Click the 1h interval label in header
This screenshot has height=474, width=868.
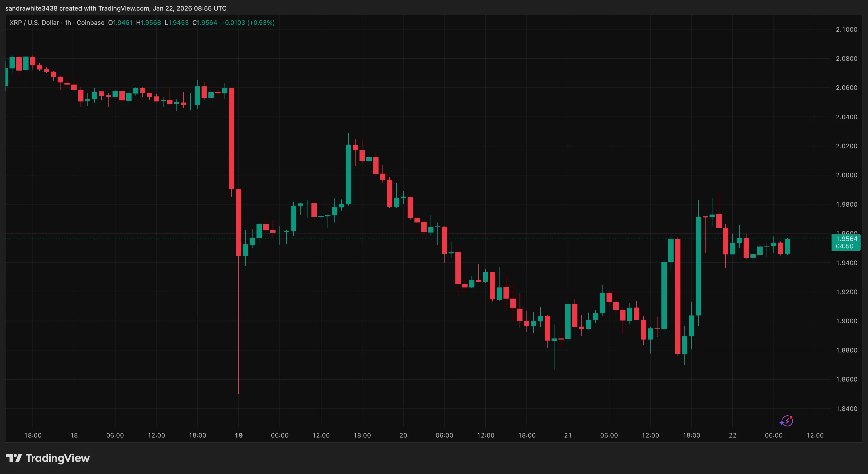pyautogui.click(x=68, y=22)
